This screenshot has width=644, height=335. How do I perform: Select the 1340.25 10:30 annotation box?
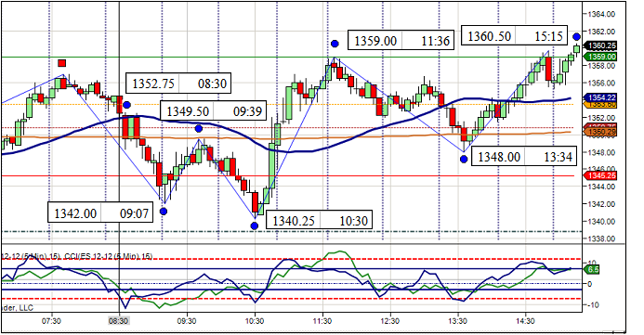tap(320, 221)
